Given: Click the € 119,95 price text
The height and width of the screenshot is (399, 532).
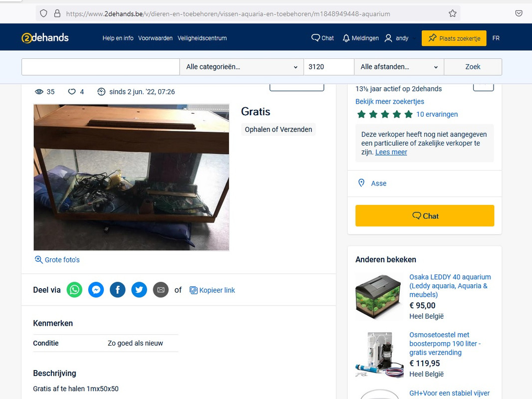Looking at the screenshot, I should pyautogui.click(x=424, y=364).
